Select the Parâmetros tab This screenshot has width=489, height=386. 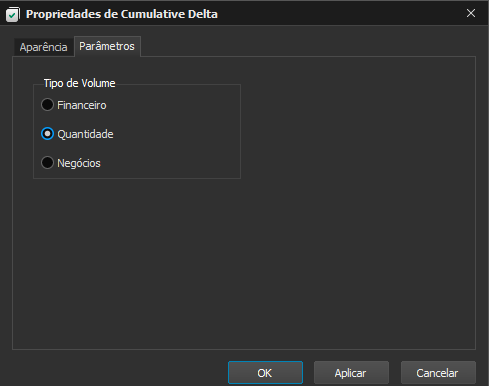[107, 46]
